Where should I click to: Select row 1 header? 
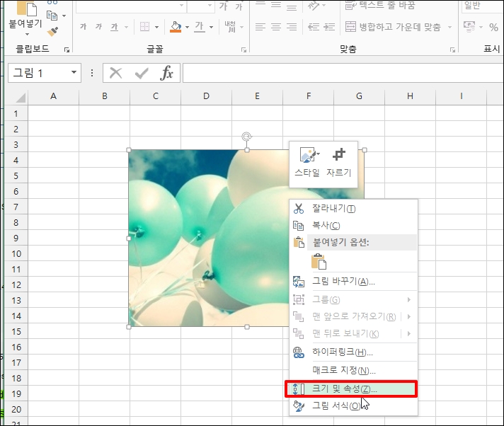pyautogui.click(x=16, y=113)
